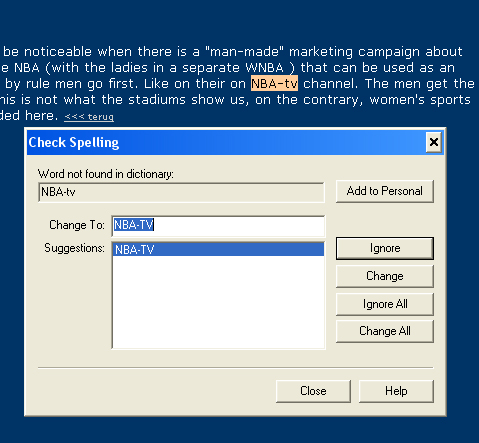Click the word WNBA in paragraph
Image resolution: width=479 pixels, height=443 pixels.
(264, 68)
